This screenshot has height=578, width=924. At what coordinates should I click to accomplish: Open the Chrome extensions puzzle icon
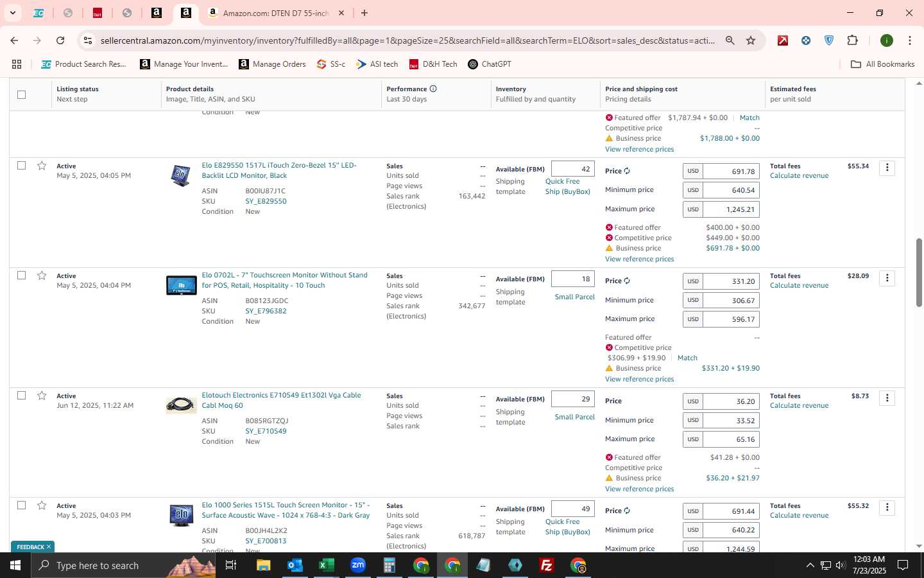coord(852,40)
